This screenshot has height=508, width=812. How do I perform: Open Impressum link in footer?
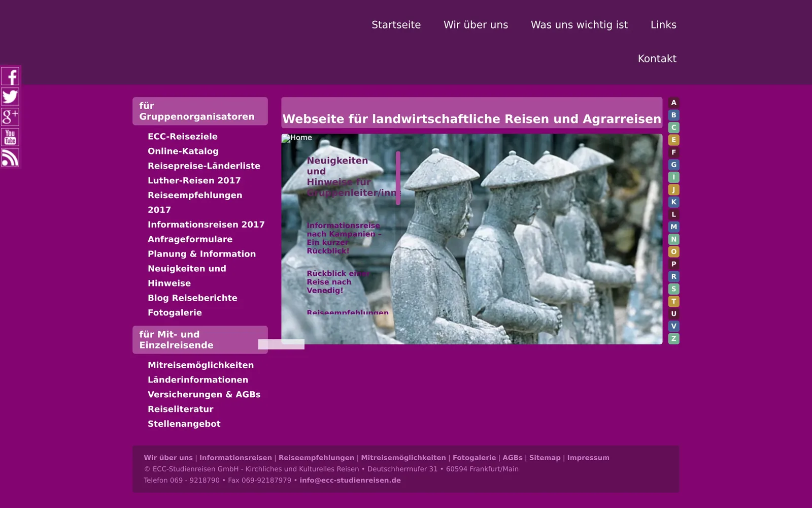588,458
